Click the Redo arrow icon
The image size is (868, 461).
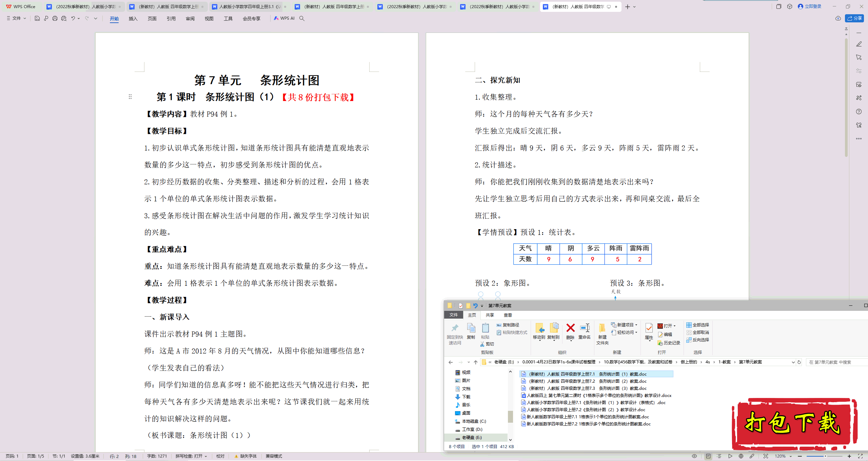point(87,18)
